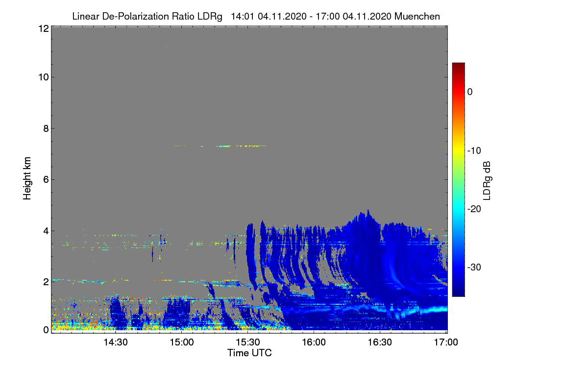Click the "Time UTC" x-axis label
588x392 pixels.
pyautogui.click(x=249, y=353)
